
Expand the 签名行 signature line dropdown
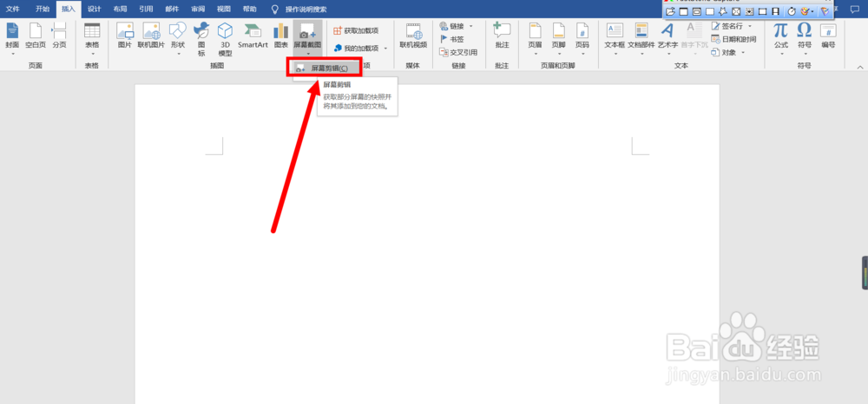click(750, 26)
